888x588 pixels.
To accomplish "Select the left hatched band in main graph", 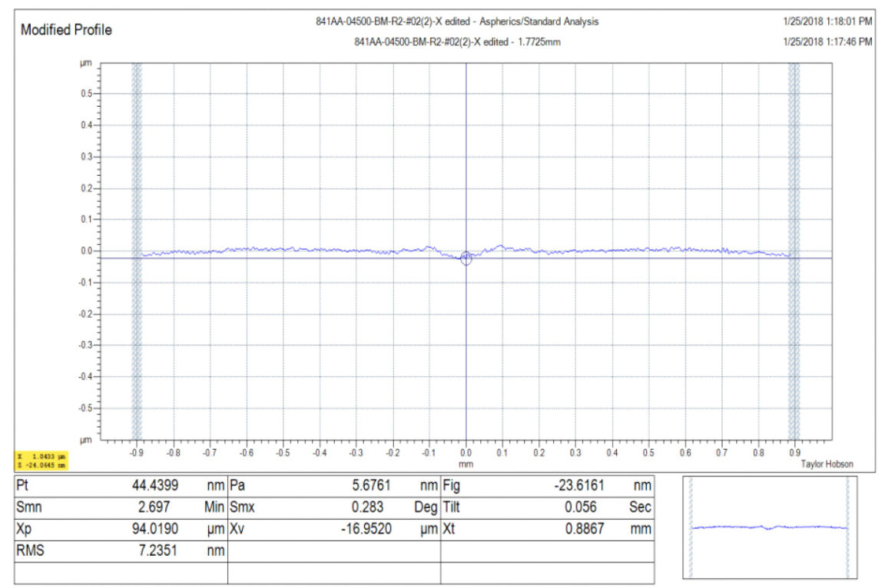I will tap(137, 252).
